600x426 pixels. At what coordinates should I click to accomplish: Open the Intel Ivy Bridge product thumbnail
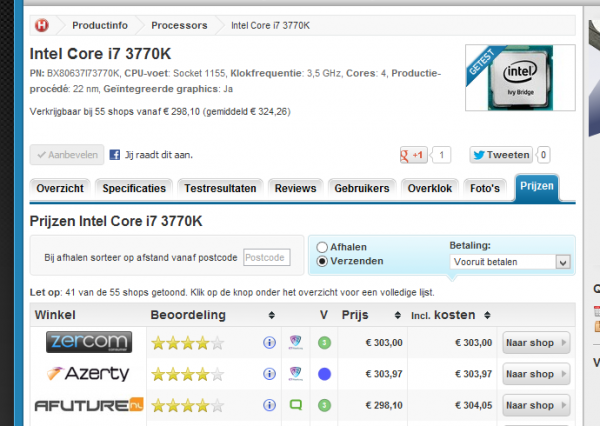[520, 78]
